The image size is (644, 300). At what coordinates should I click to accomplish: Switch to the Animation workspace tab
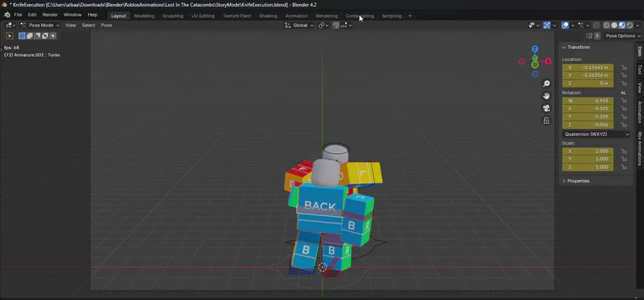pos(296,16)
